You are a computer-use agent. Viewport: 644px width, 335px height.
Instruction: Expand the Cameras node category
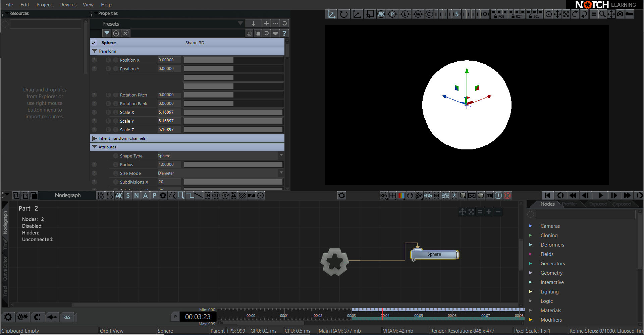coord(530,226)
